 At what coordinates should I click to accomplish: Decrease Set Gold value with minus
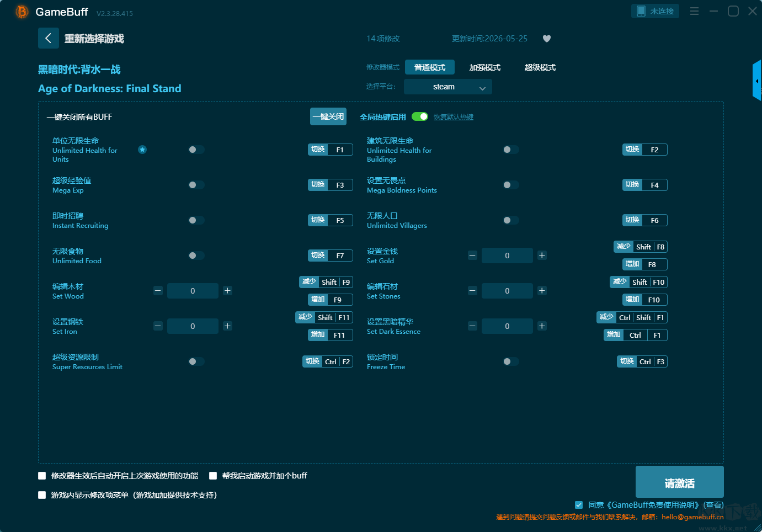[472, 256]
